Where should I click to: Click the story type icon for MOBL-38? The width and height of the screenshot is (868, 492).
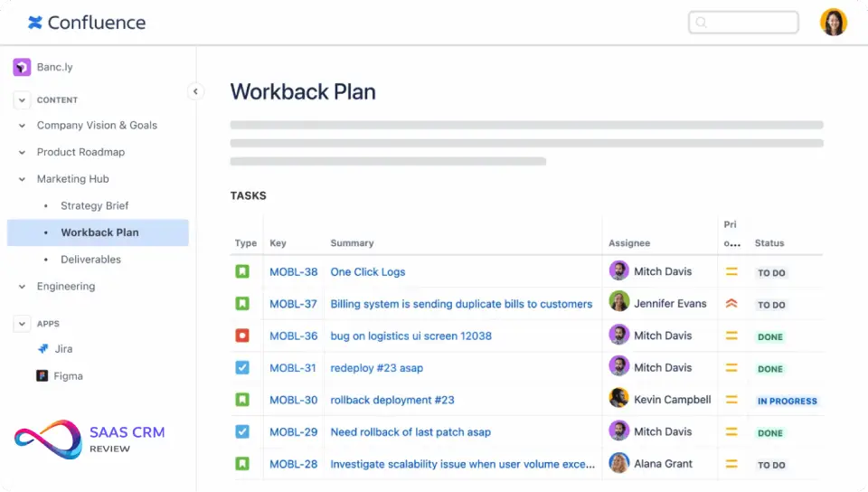click(x=242, y=271)
